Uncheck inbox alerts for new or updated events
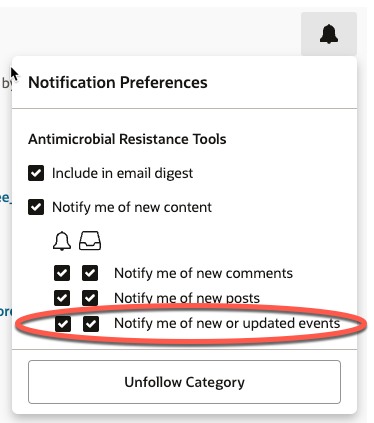 [x=91, y=324]
